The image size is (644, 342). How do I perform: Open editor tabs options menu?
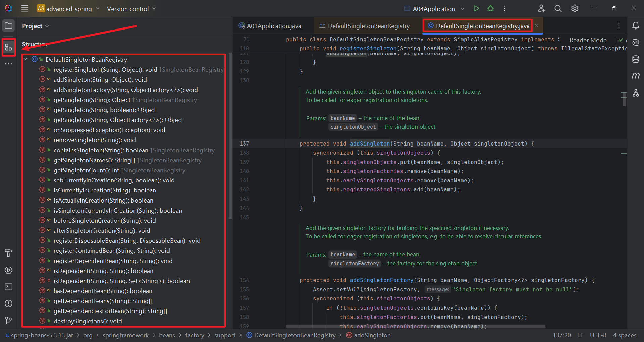619,26
